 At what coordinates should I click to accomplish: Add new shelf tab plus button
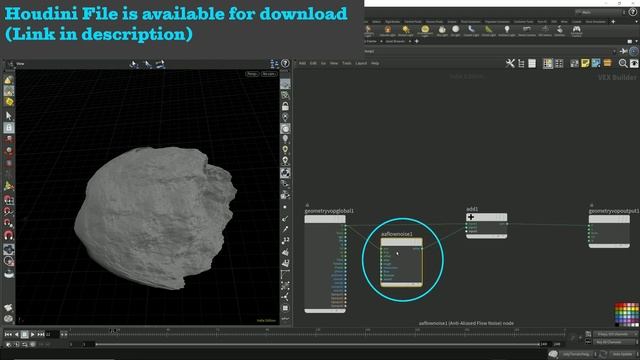tap(613, 22)
